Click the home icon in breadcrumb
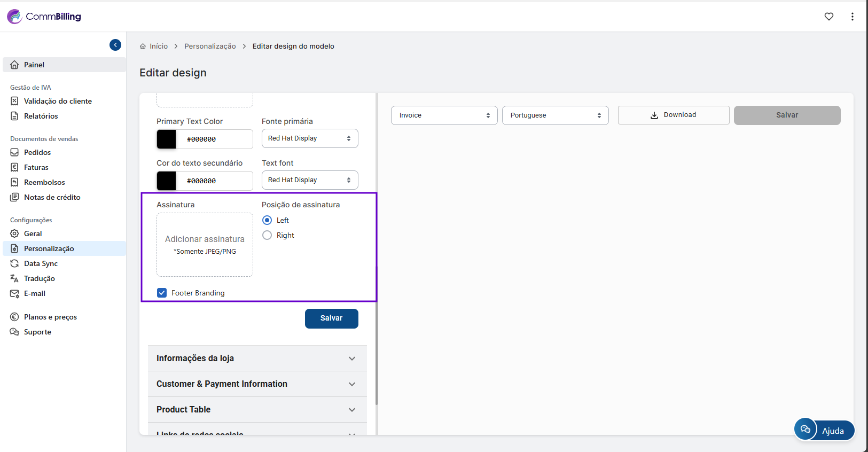 (x=143, y=46)
